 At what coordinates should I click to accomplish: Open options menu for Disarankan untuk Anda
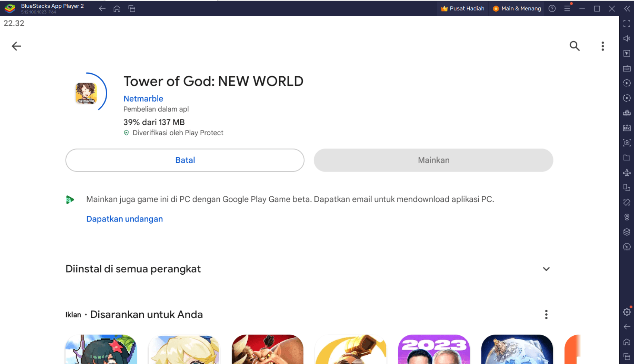tap(546, 314)
